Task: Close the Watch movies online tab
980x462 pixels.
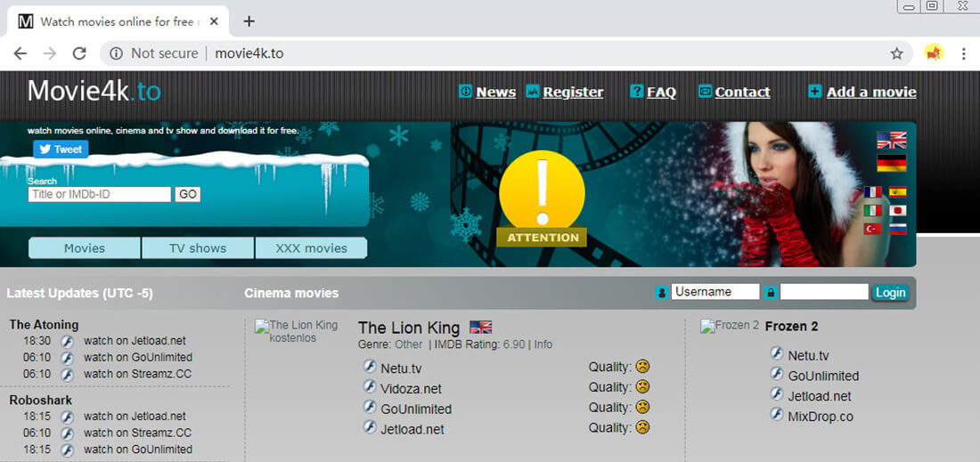Action: tap(214, 21)
